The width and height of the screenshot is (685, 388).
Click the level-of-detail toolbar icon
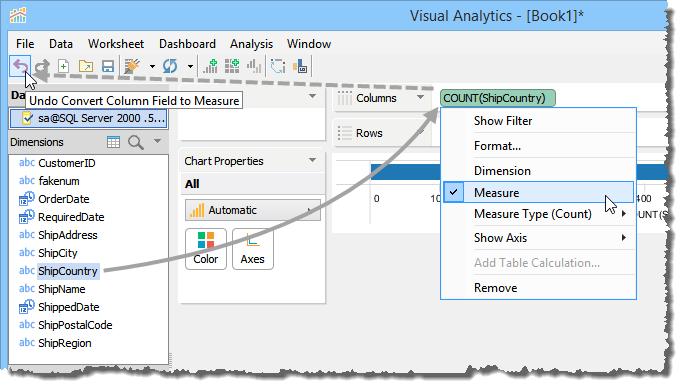click(300, 66)
